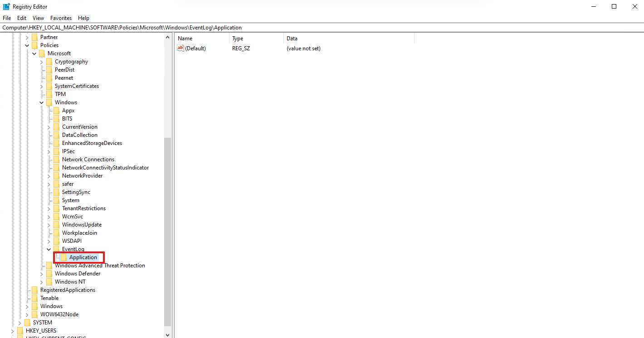Screen dimensions: 644x338
Task: Select the Tenable folder icon
Action: point(35,298)
